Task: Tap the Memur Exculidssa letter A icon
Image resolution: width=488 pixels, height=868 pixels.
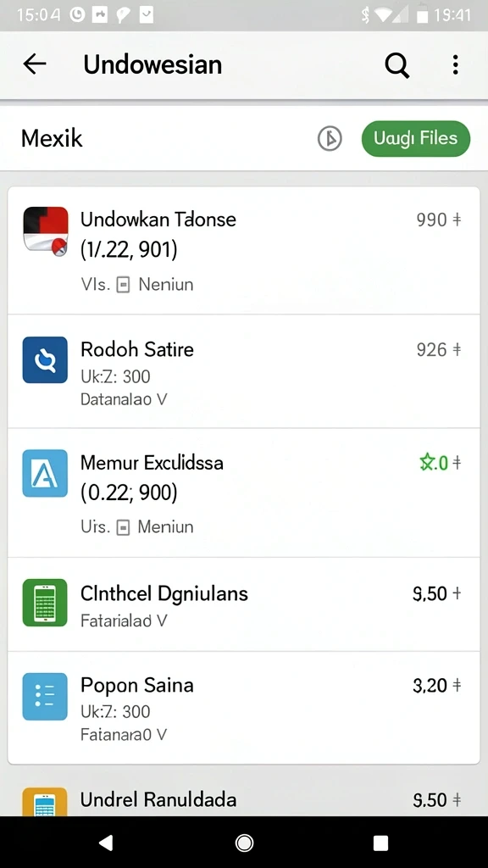Action: [x=45, y=473]
